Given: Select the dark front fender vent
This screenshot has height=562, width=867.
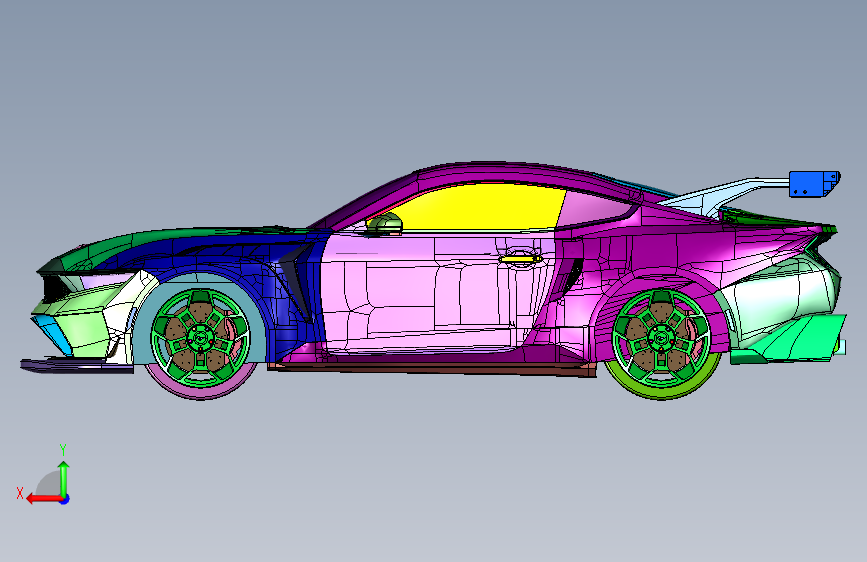Looking at the screenshot, I should tap(296, 282).
